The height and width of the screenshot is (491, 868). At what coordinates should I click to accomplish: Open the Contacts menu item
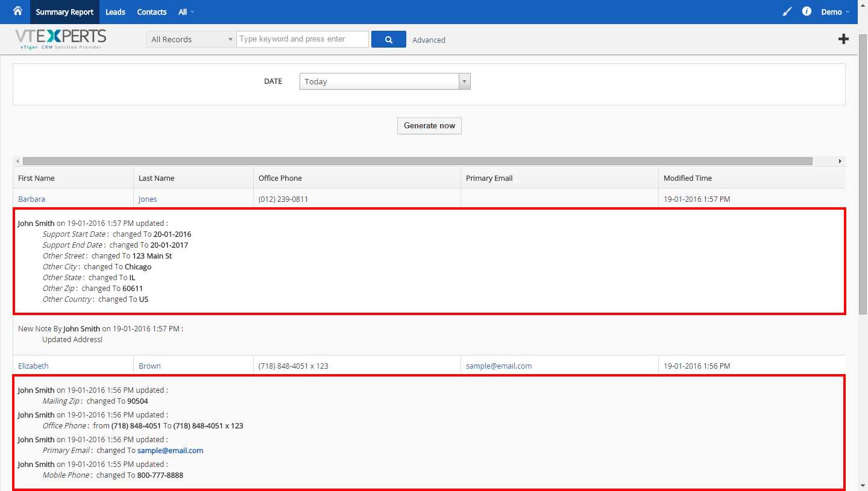152,12
